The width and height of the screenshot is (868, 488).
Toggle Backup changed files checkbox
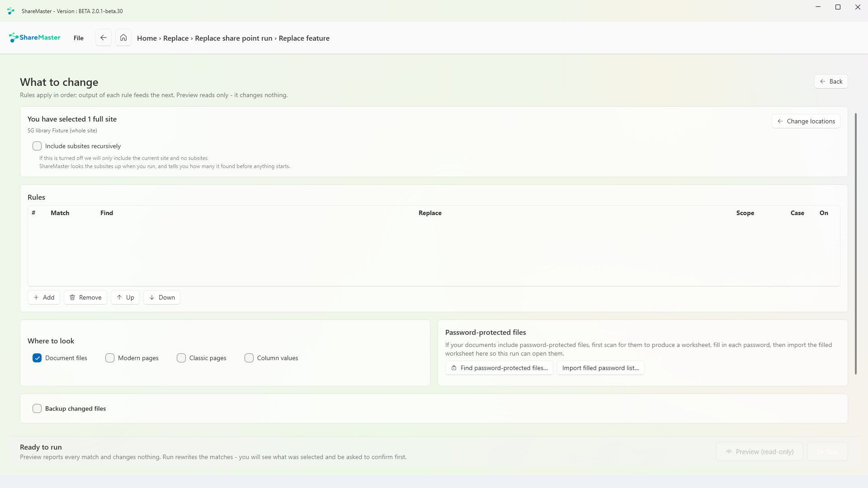click(x=37, y=408)
